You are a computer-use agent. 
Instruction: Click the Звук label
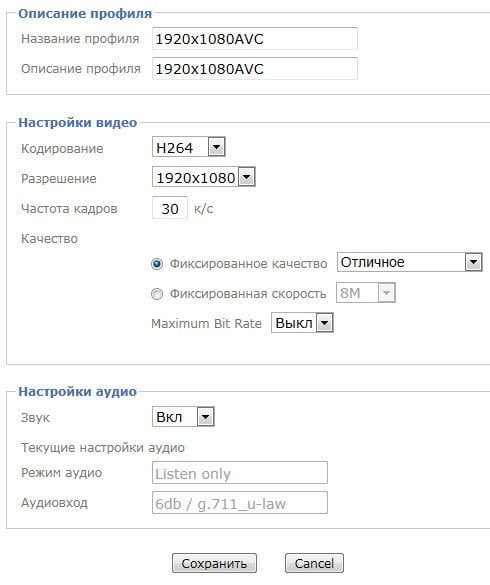point(35,417)
